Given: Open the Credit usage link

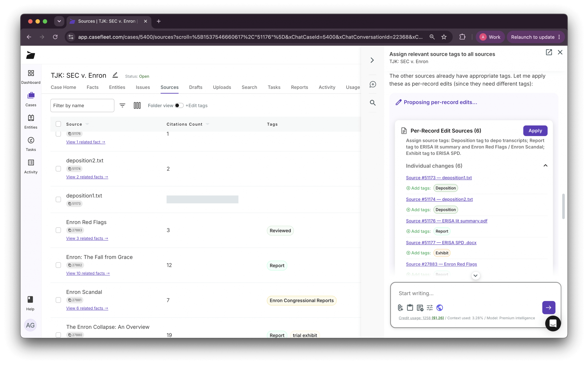Looking at the screenshot, I should point(421,318).
